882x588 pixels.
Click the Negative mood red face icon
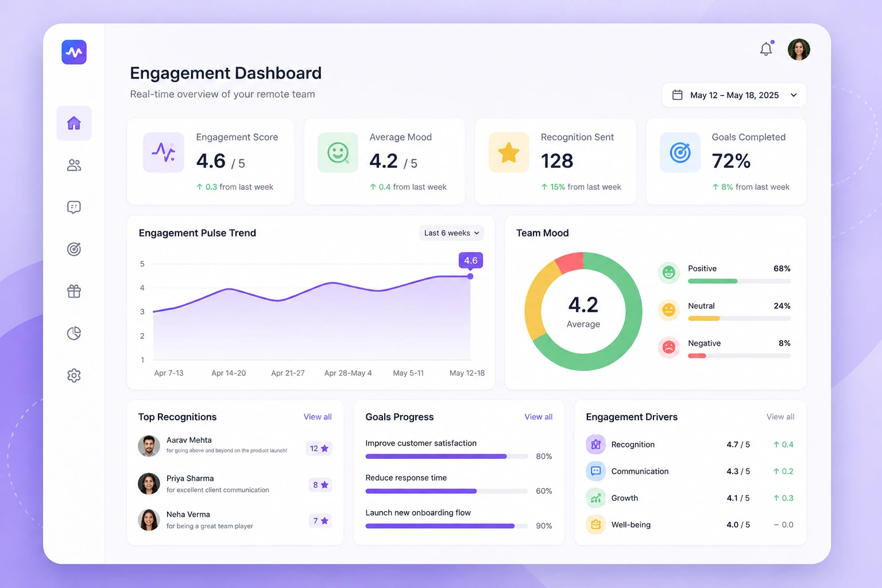coord(669,347)
